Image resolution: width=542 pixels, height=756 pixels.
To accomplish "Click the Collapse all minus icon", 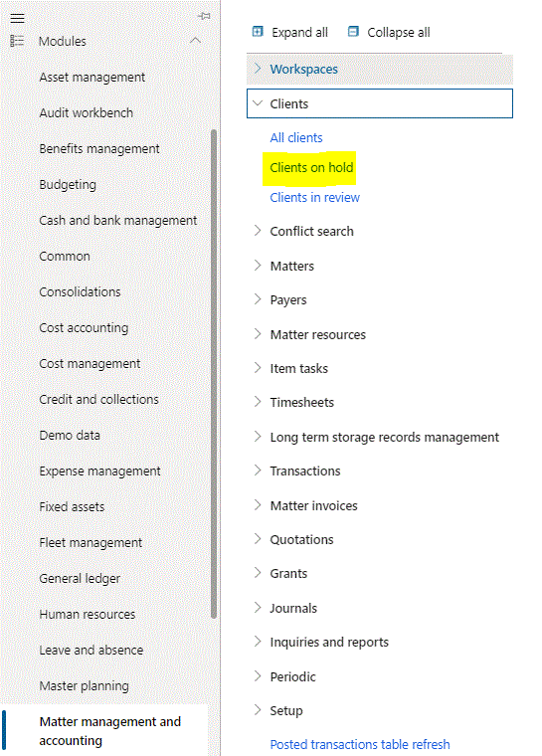I will (353, 32).
